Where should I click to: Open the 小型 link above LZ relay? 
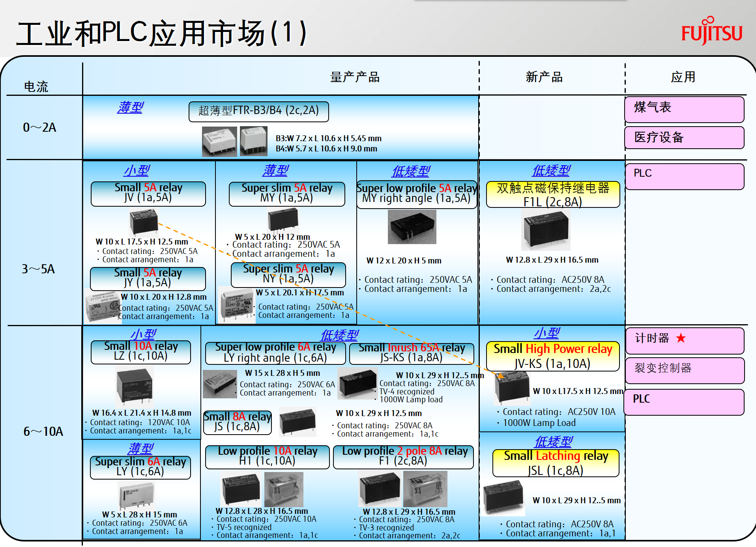coord(143,334)
